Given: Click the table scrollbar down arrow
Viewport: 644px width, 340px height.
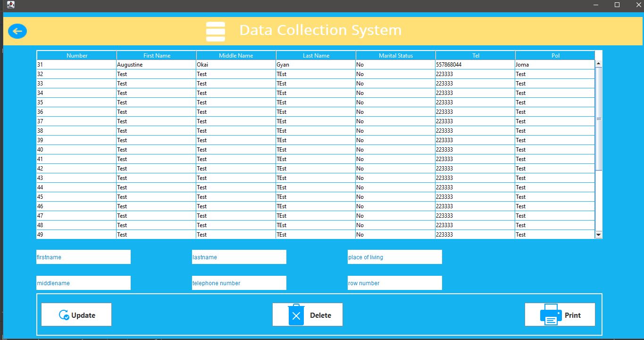Looking at the screenshot, I should [599, 234].
